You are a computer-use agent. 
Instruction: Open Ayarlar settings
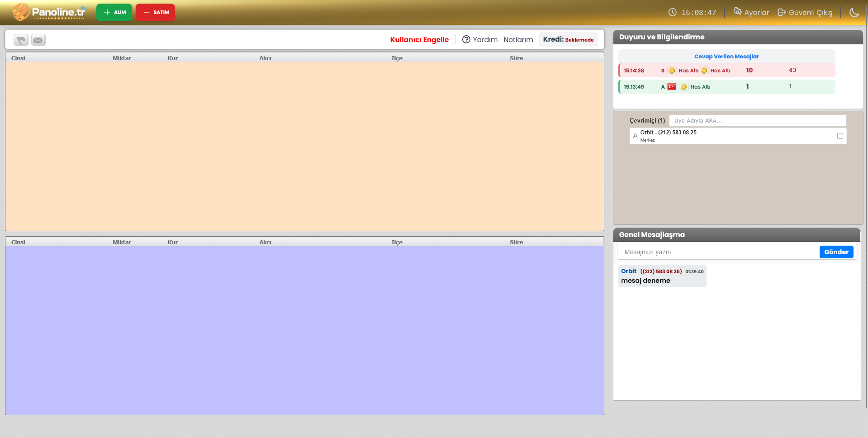(751, 12)
